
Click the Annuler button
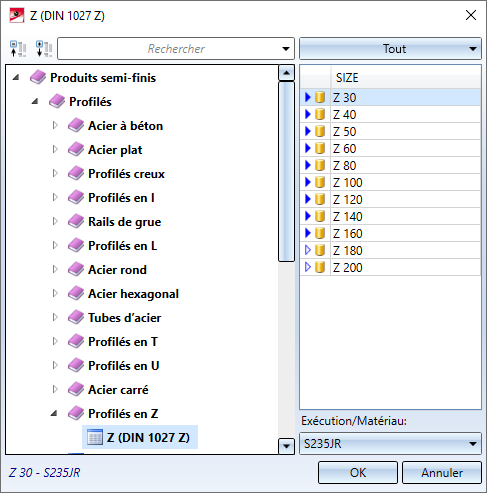click(x=442, y=472)
